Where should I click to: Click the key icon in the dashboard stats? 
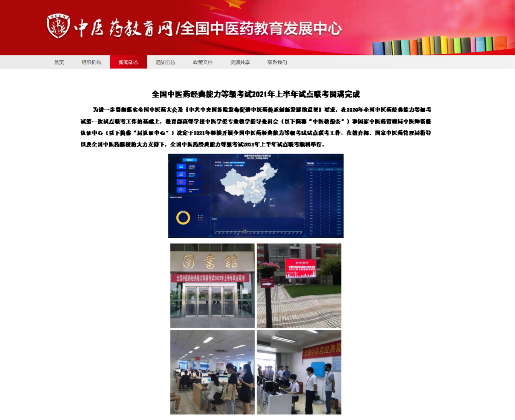click(x=181, y=174)
